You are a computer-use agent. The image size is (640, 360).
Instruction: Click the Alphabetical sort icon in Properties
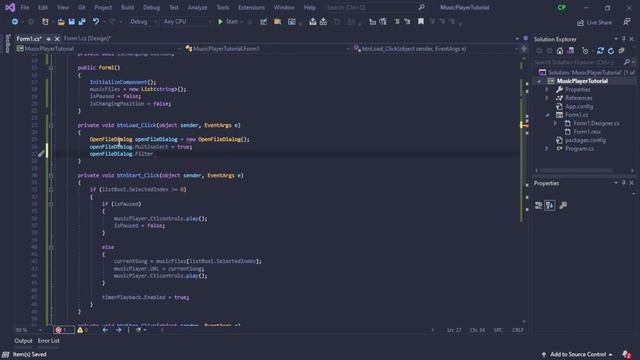point(550,205)
